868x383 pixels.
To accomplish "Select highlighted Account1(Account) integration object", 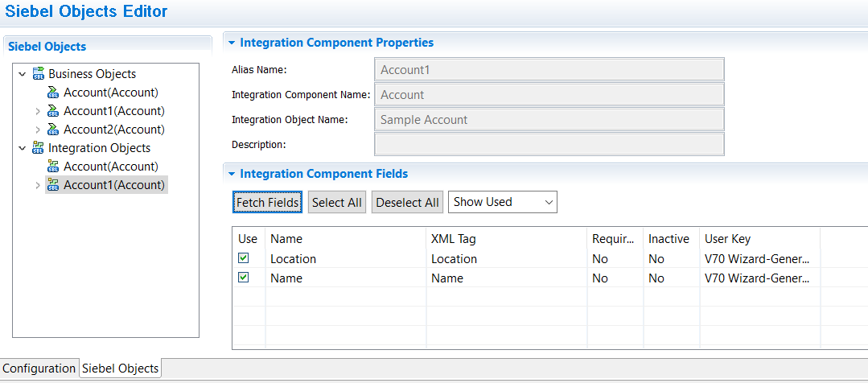I will 114,185.
